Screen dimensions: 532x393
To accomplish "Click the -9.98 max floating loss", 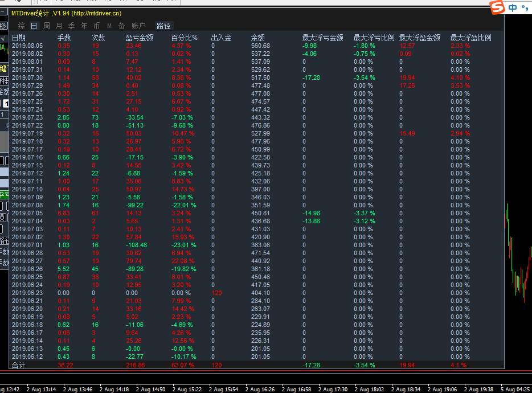I will 309,46.
